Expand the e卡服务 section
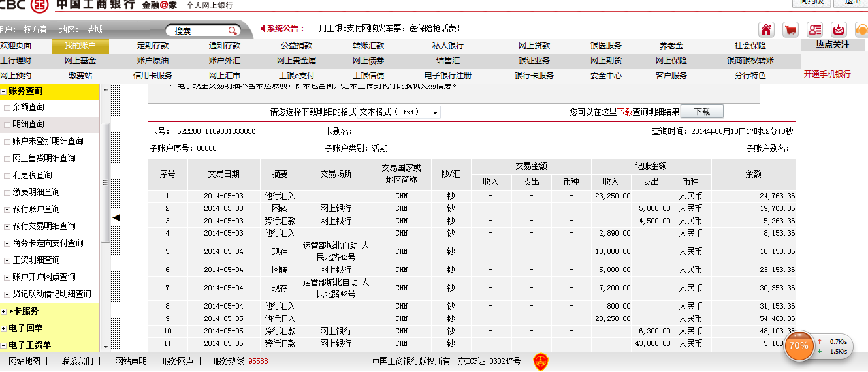The height and width of the screenshot is (372, 868). tap(5, 311)
